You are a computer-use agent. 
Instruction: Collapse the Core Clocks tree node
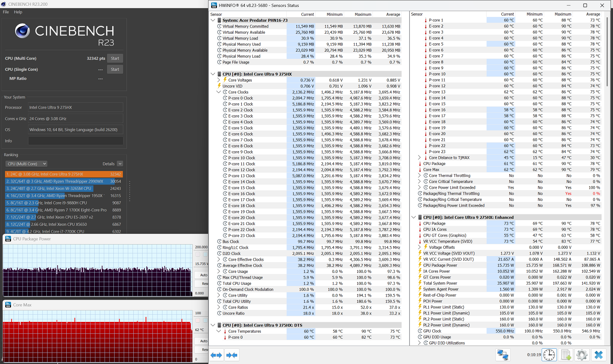pyautogui.click(x=219, y=92)
